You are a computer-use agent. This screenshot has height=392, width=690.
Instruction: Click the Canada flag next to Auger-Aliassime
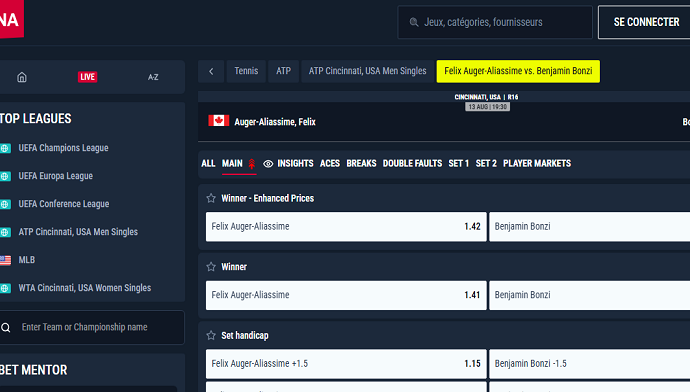coord(219,121)
